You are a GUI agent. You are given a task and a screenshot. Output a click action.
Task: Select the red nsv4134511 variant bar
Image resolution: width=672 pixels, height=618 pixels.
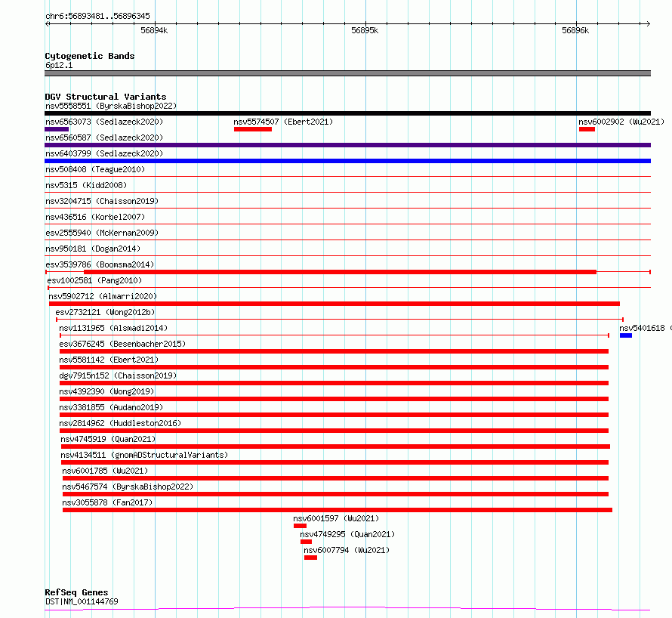point(334,462)
